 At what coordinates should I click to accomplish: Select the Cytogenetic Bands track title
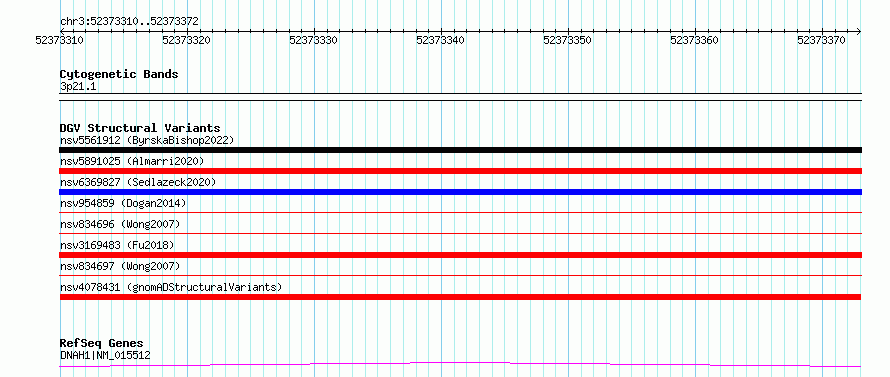(x=119, y=74)
